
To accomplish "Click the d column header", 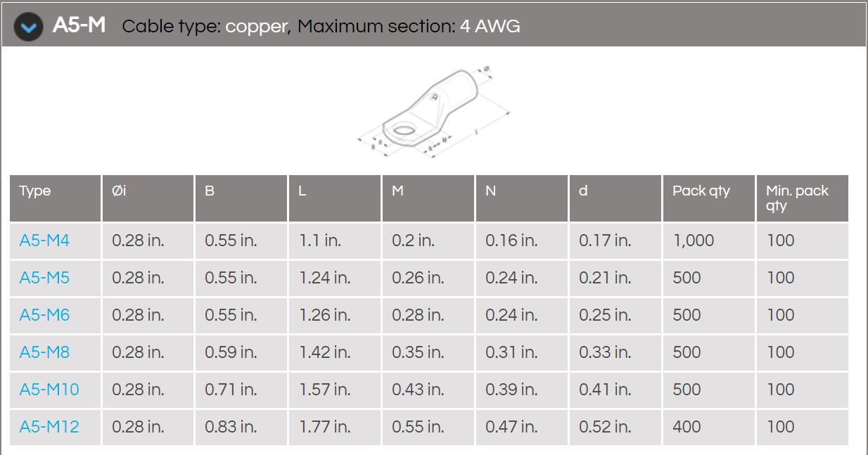I will (615, 198).
